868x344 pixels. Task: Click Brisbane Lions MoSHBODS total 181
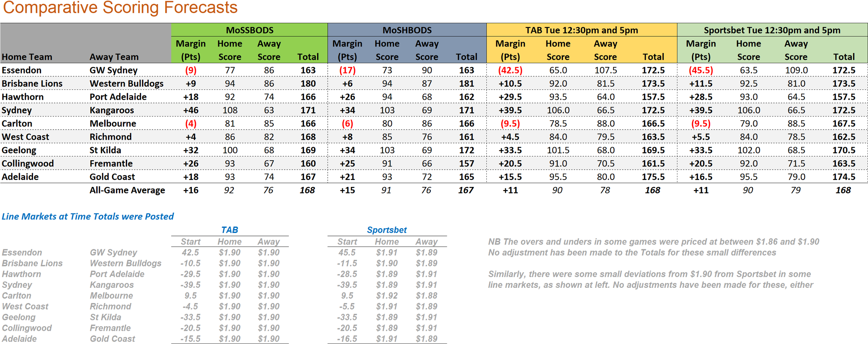pos(466,84)
